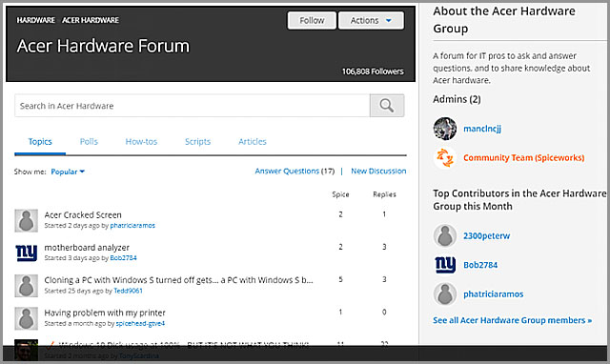Click the Replies column header
The width and height of the screenshot is (610, 364).
[384, 194]
